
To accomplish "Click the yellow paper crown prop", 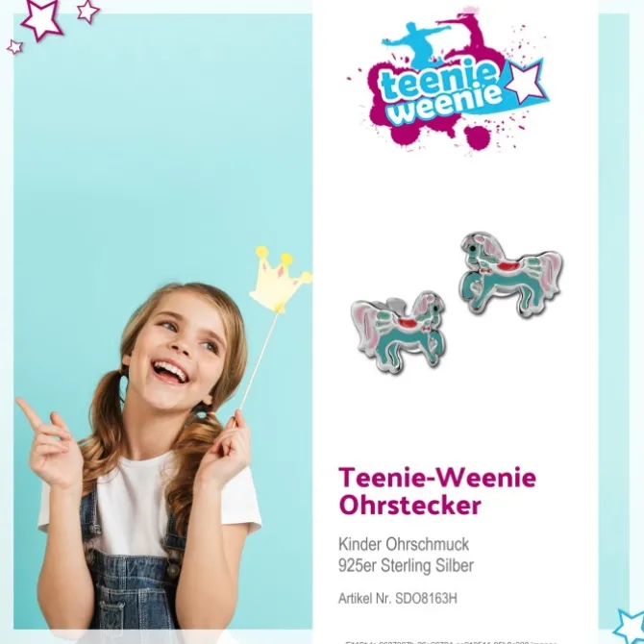I will [280, 280].
